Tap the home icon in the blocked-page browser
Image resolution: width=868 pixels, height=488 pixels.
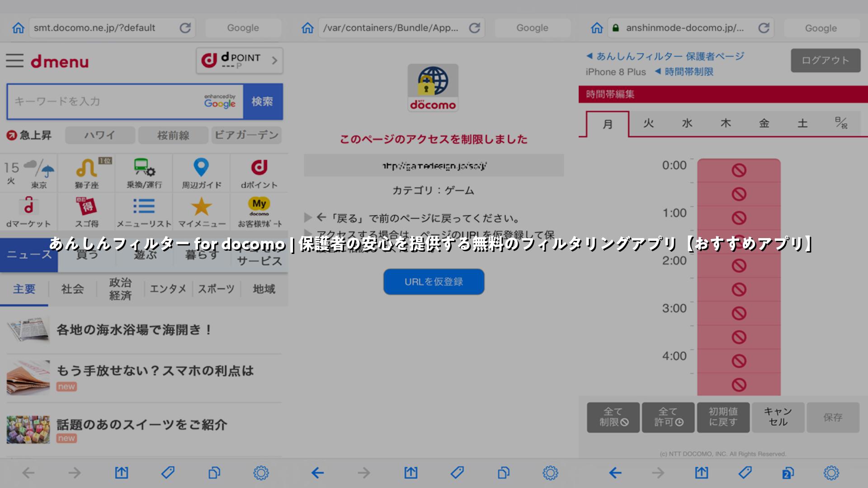pos(307,28)
